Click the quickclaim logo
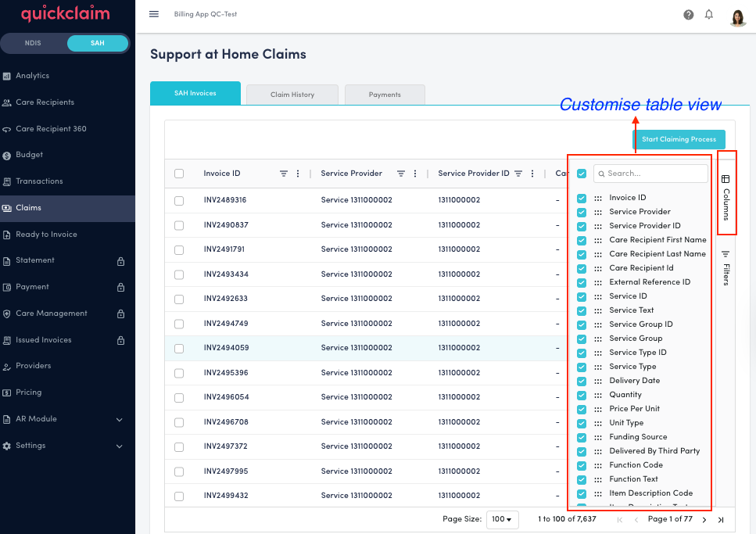Screen dimensions: 756x534 click(x=66, y=14)
